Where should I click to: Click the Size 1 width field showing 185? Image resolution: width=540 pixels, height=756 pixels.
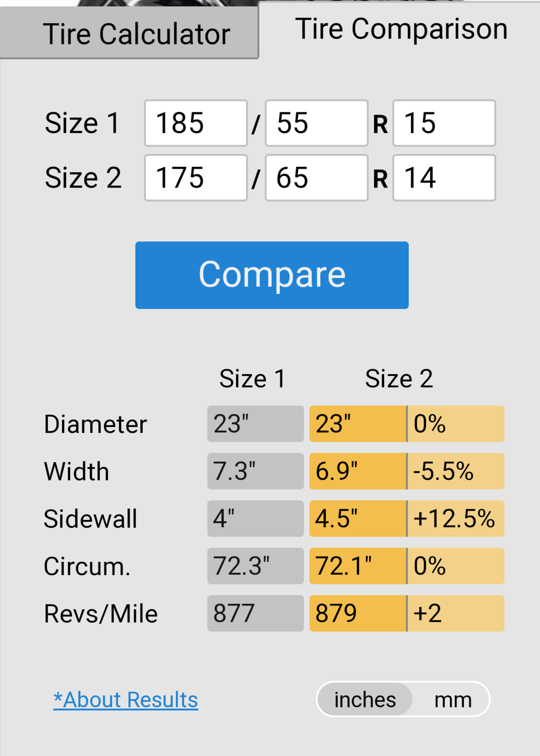[x=196, y=123]
